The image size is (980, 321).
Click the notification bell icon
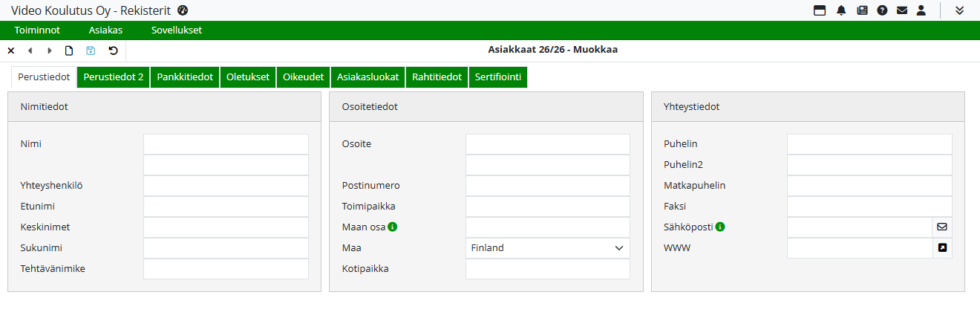coord(841,10)
